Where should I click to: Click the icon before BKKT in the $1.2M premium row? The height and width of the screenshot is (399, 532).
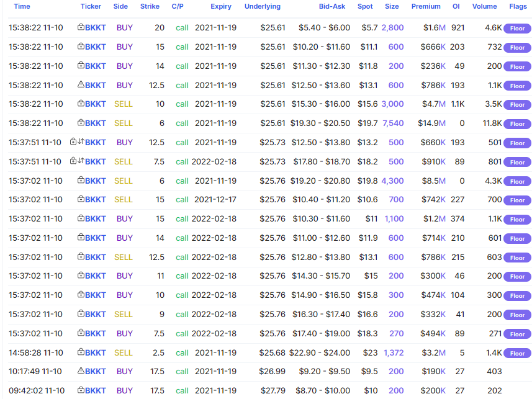81,218
